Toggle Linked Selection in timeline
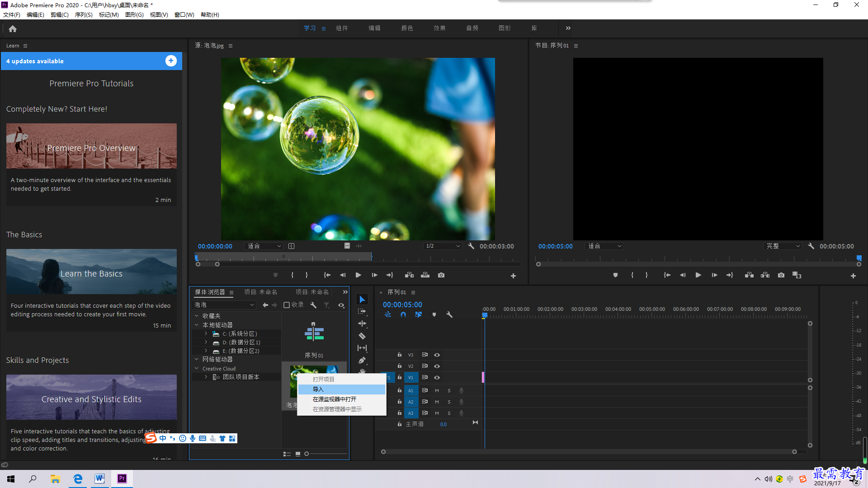 419,314
